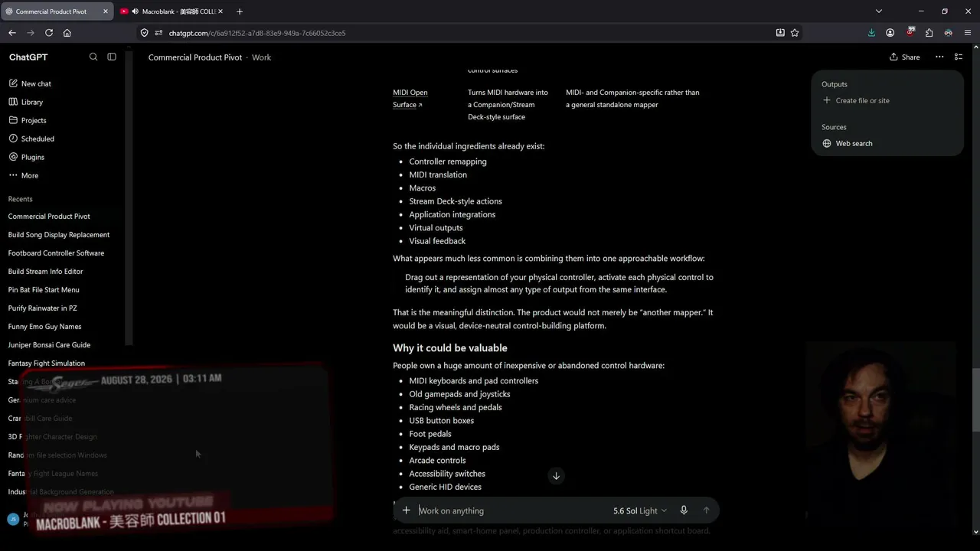The width and height of the screenshot is (980, 551).
Task: Click the glasses-face extension icon
Action: click(948, 33)
